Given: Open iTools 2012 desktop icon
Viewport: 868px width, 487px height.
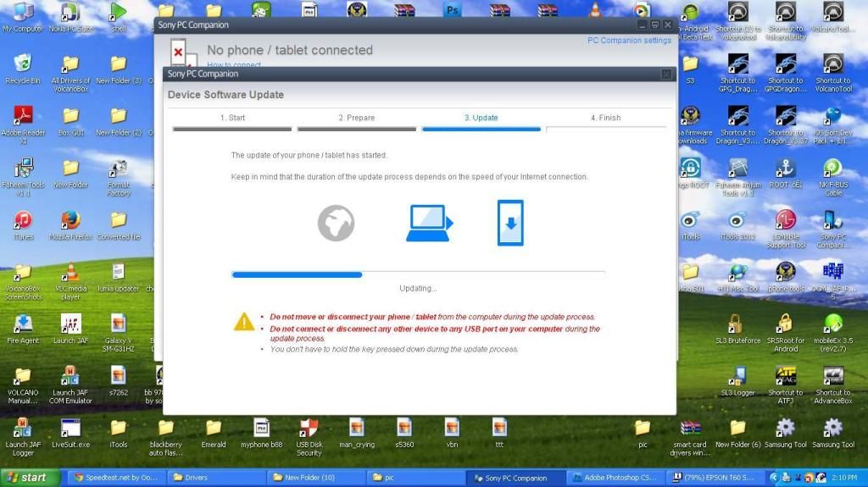Looking at the screenshot, I should point(738,225).
